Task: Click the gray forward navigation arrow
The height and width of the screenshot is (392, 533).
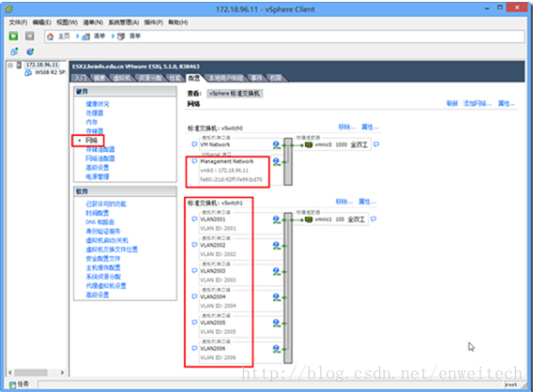Action: pos(30,36)
